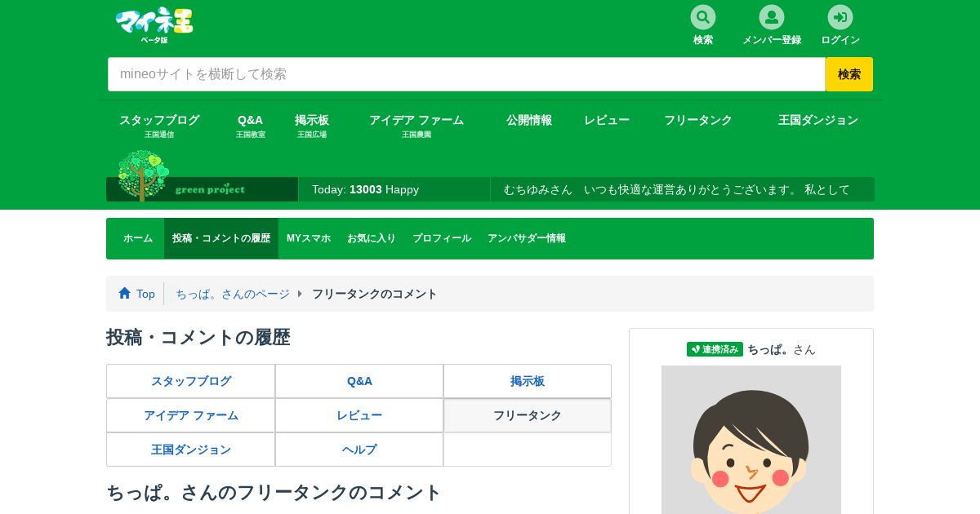Viewport: 980px width, 514px height.
Task: Open スタッフブログ history category
Action: (191, 381)
